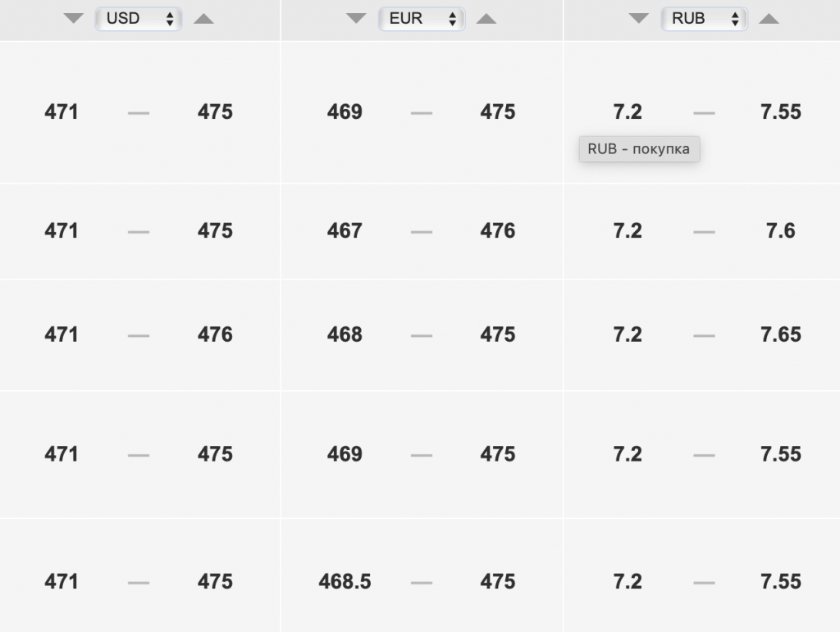The width and height of the screenshot is (840, 632).
Task: Click the up arrow right of USD selector
Action: coord(203,19)
